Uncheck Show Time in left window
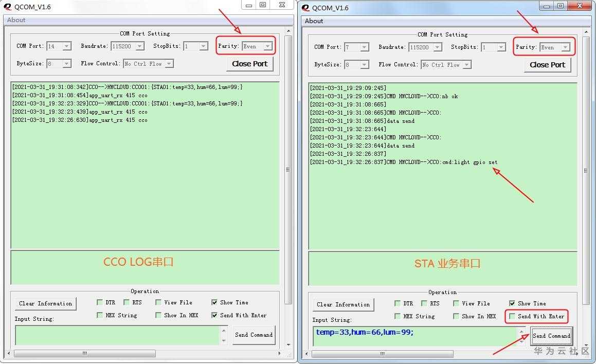Screen dimensions: 596x364 coord(214,302)
